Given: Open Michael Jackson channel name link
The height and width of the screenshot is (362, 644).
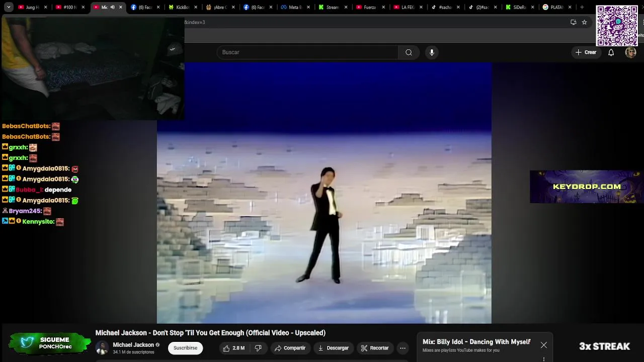Looking at the screenshot, I should coord(133,345).
